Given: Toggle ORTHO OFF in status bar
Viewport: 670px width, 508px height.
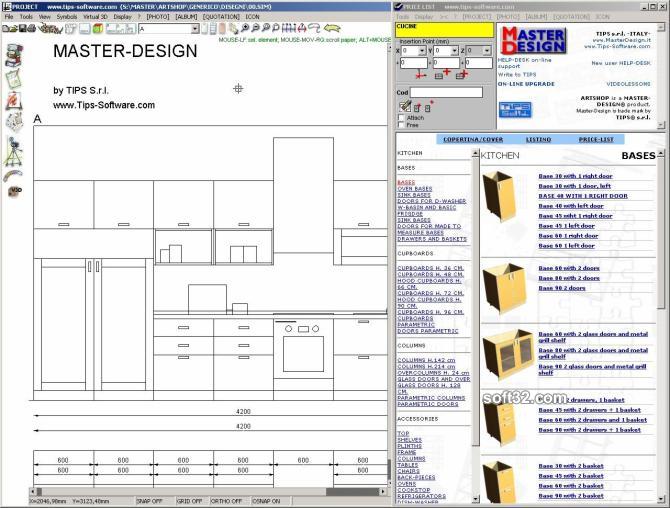Looking at the screenshot, I should 226,501.
